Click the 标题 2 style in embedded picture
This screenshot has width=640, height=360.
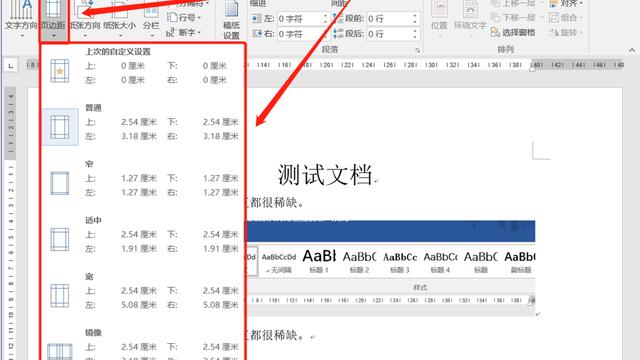(359, 261)
